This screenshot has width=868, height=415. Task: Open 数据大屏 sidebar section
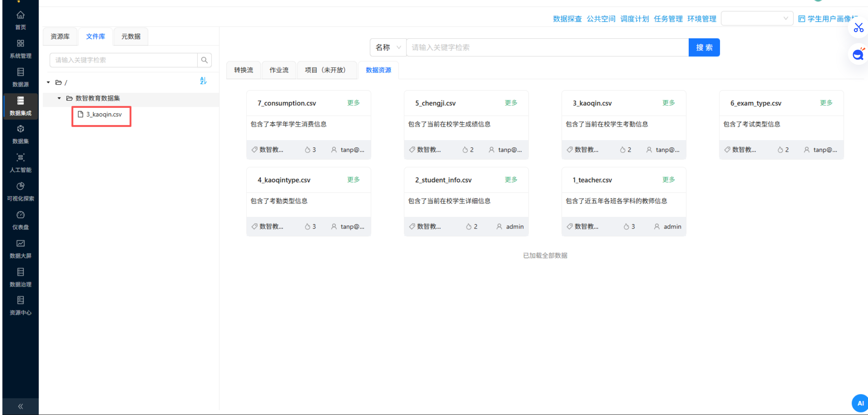(21, 248)
